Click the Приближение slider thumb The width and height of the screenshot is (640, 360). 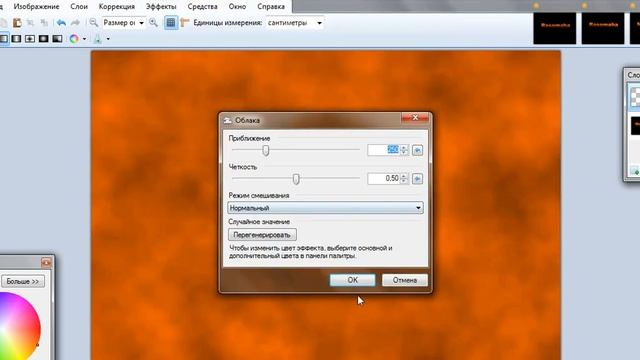pos(266,151)
